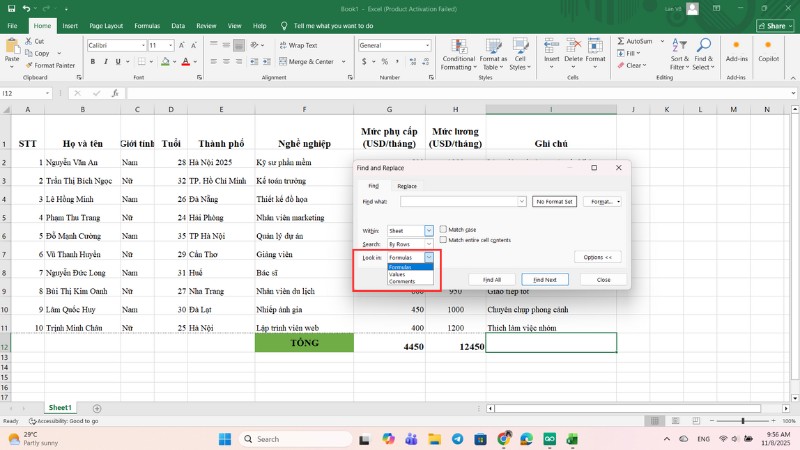Click the Find All button

(x=491, y=279)
